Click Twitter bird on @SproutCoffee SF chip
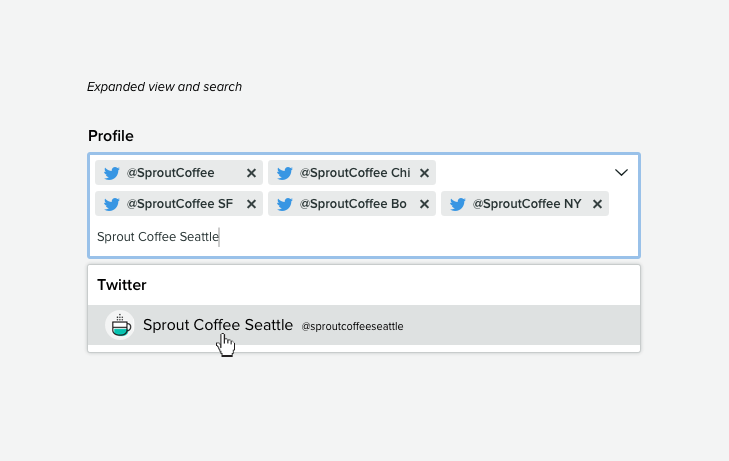The height and width of the screenshot is (461, 729). point(111,204)
